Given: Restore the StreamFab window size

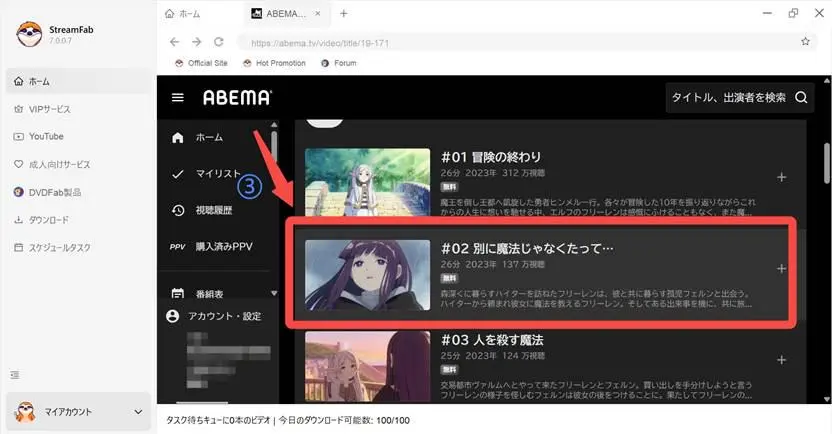Looking at the screenshot, I should point(793,13).
